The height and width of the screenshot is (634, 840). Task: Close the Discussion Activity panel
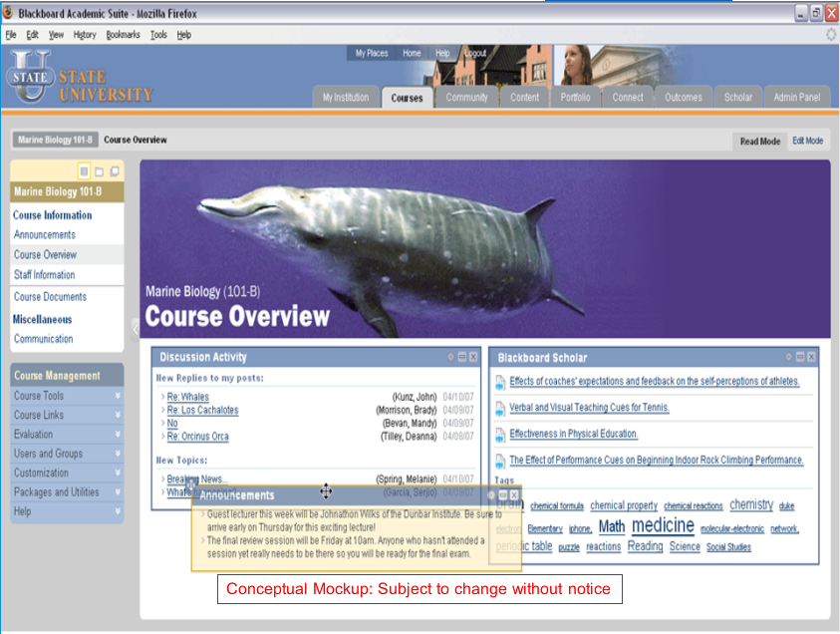pyautogui.click(x=473, y=357)
